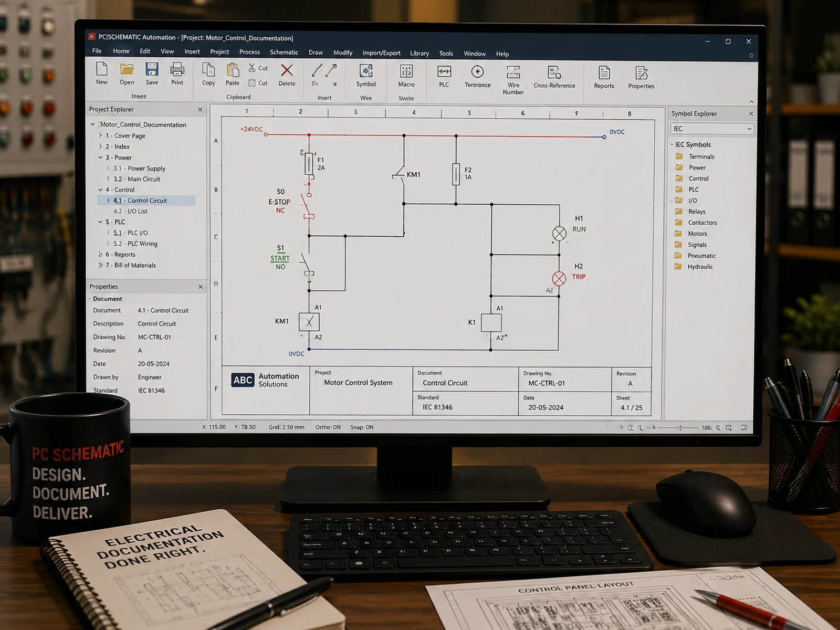Open the Motors symbol folder
The image size is (840, 630).
pos(691,234)
